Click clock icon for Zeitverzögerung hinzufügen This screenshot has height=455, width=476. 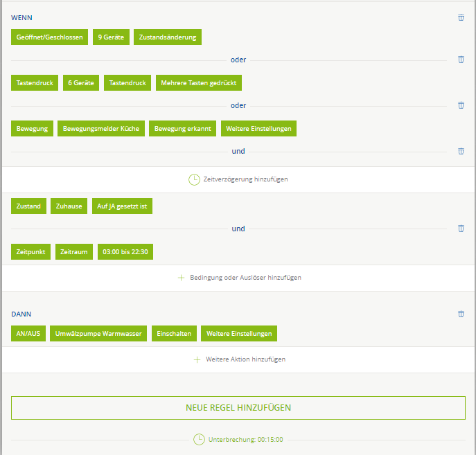(x=194, y=179)
